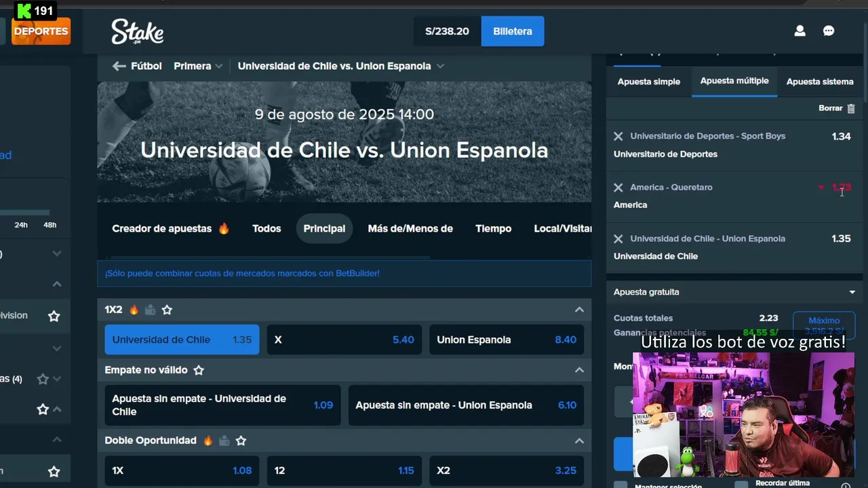The width and height of the screenshot is (868, 488).
Task: Click Borrar to clear the bet slip
Action: pyautogui.click(x=830, y=108)
